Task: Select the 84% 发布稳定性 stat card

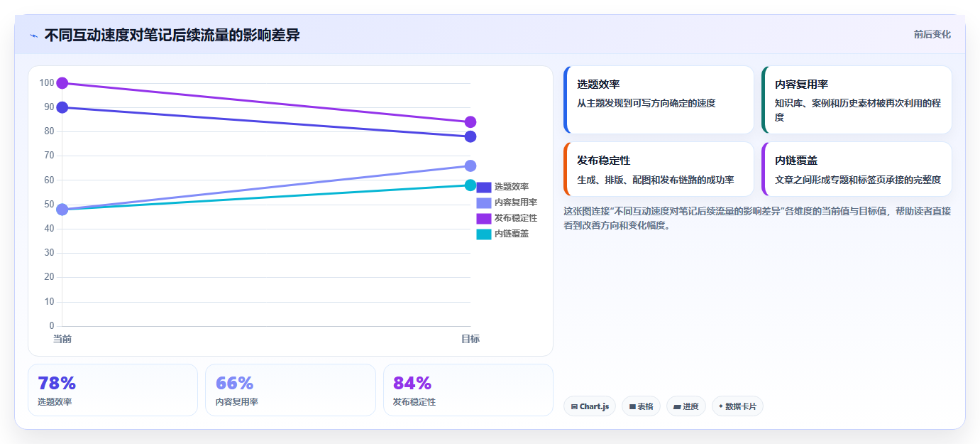Action: pos(468,390)
